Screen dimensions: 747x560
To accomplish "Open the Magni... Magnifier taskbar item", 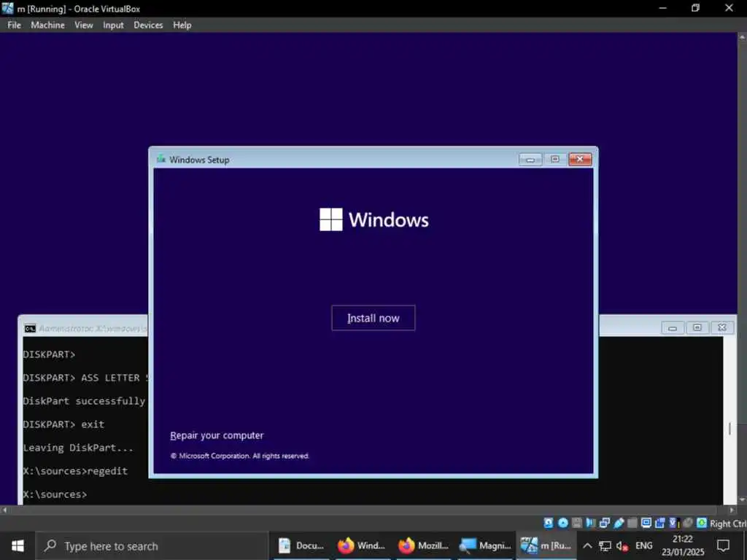I will 484,545.
